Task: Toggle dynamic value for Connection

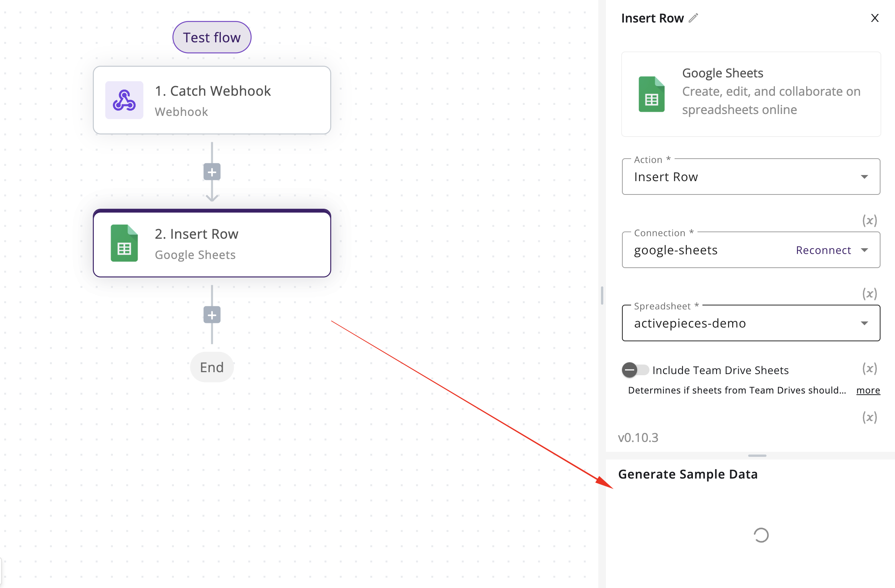Action: (870, 220)
